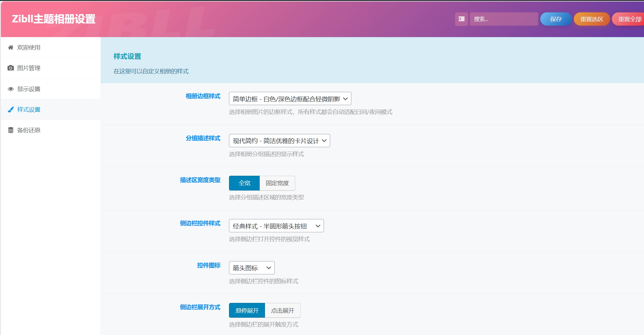The height and width of the screenshot is (335, 644).
Task: Switch sidebar expansion to 点击展开
Action: coord(282,310)
